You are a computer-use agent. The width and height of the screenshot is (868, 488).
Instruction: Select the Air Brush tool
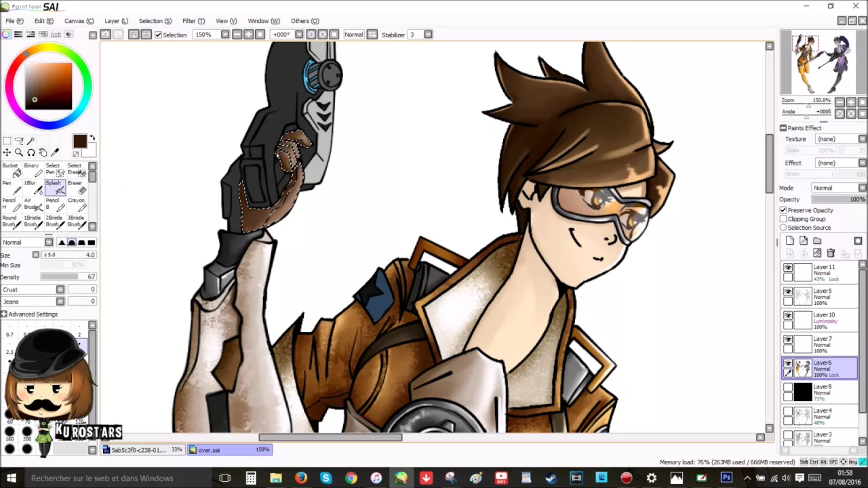coord(33,204)
